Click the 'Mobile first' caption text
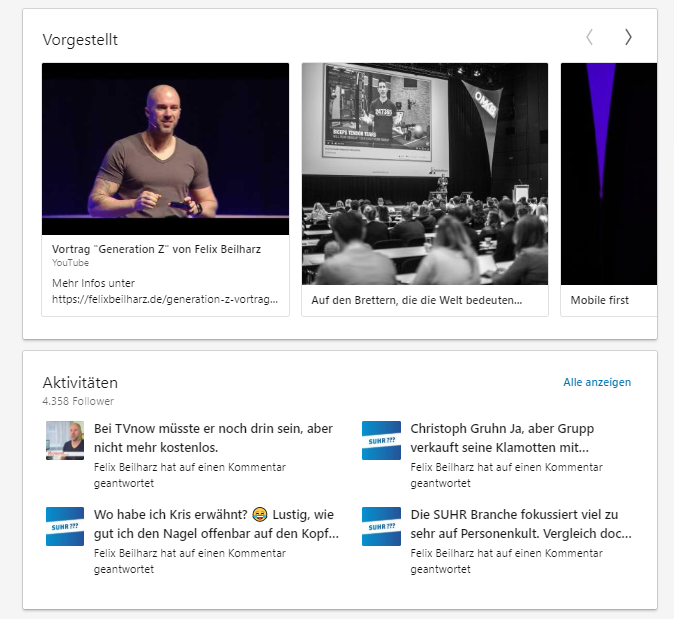Image resolution: width=674 pixels, height=619 pixels. [600, 300]
